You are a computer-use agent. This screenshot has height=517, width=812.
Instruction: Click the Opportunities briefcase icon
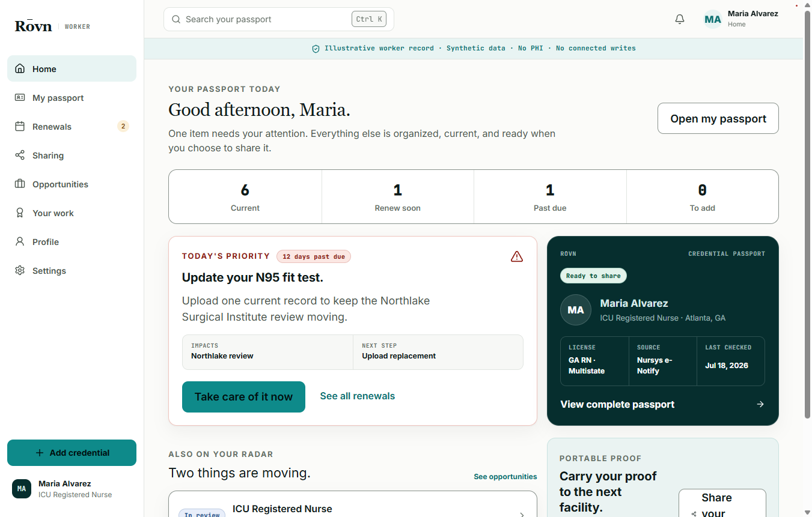(x=20, y=184)
